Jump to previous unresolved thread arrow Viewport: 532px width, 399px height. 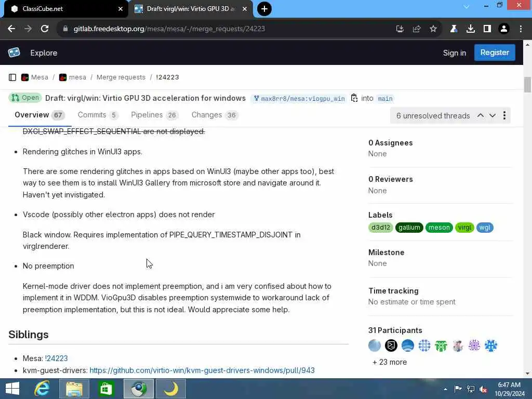coord(481,116)
